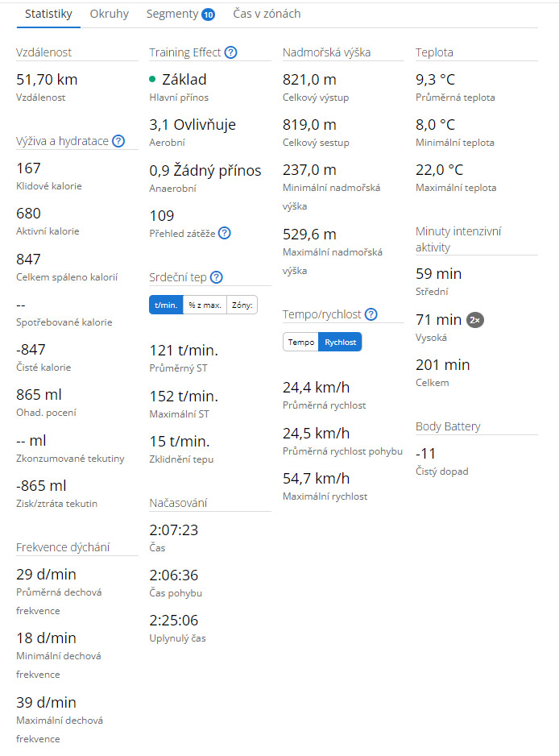This screenshot has height=756, width=559.
Task: Show heart rate as Zóny
Action: (242, 305)
